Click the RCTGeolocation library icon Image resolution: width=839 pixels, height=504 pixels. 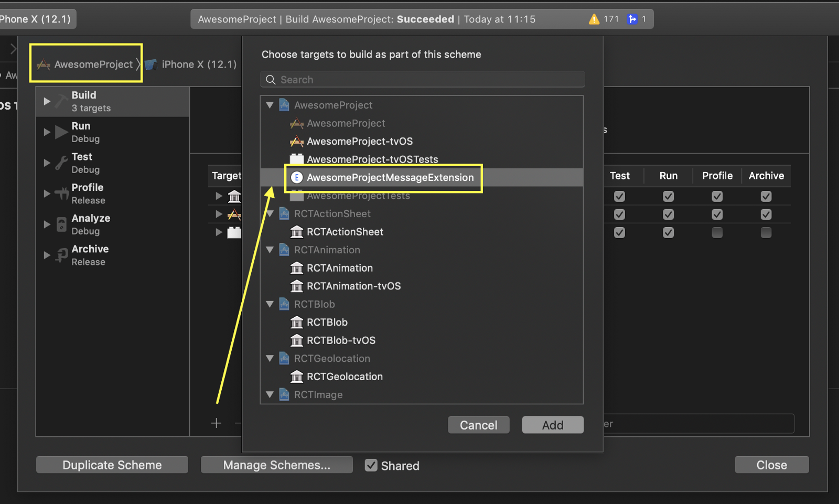(x=297, y=377)
